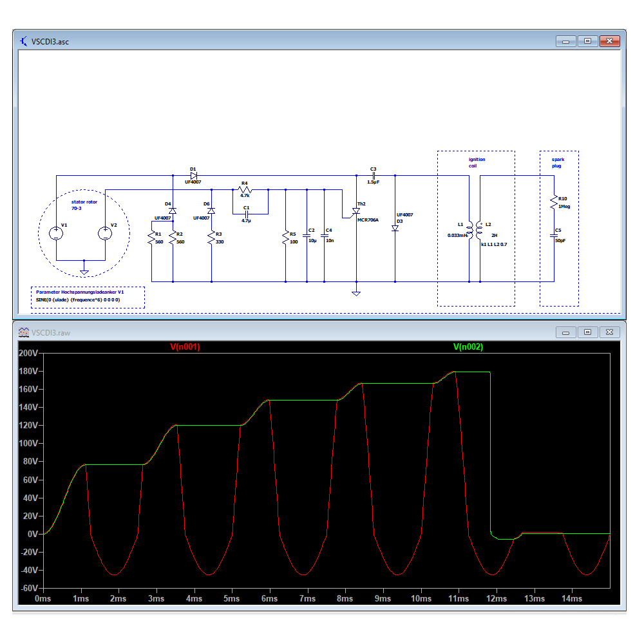Select voltage source V1 symbol
This screenshot has height=644, width=644.
pyautogui.click(x=56, y=234)
